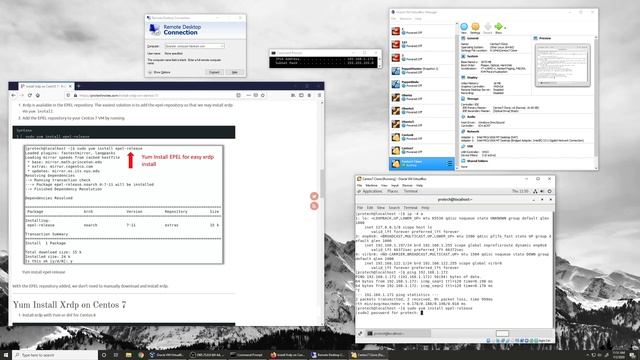This screenshot has height=360, width=640.
Task: Click the Windows taskbar search box
Action: [x=56, y=355]
